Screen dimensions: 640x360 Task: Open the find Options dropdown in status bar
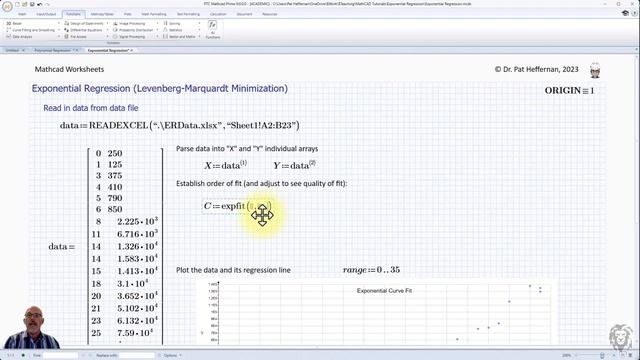click(x=172, y=356)
